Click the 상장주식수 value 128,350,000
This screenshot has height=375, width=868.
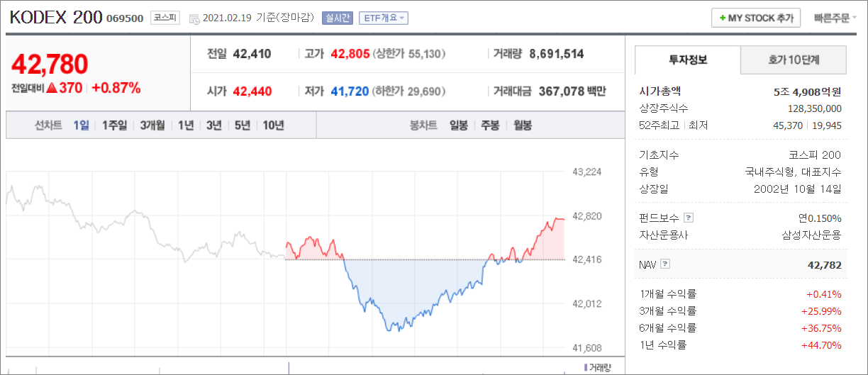pyautogui.click(x=815, y=108)
